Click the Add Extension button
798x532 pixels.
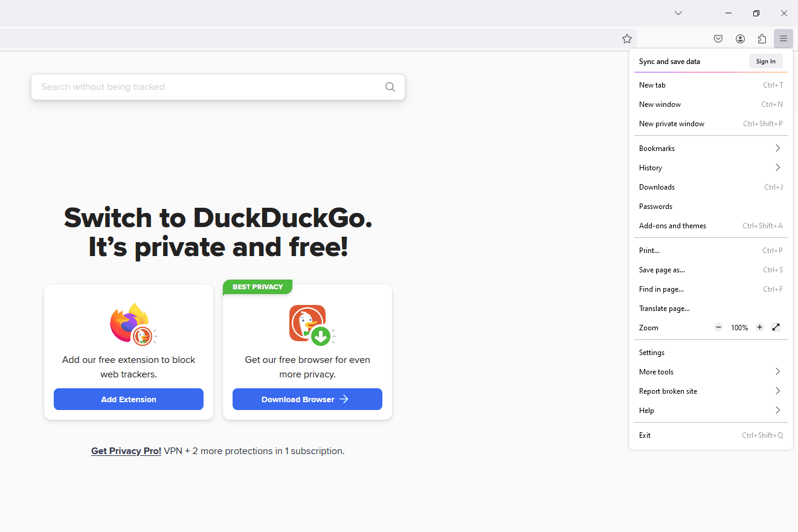coord(129,399)
